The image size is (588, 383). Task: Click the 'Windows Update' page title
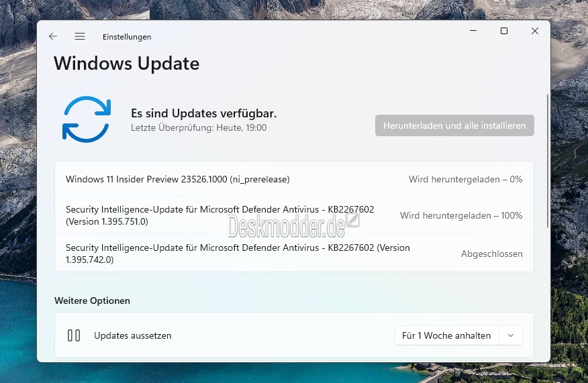127,63
